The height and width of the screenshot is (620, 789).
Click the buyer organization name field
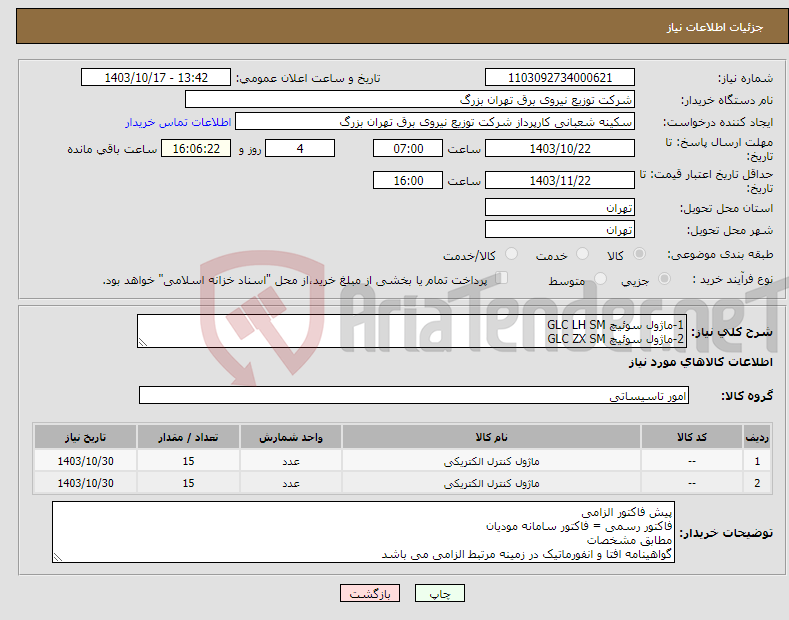coord(410,100)
